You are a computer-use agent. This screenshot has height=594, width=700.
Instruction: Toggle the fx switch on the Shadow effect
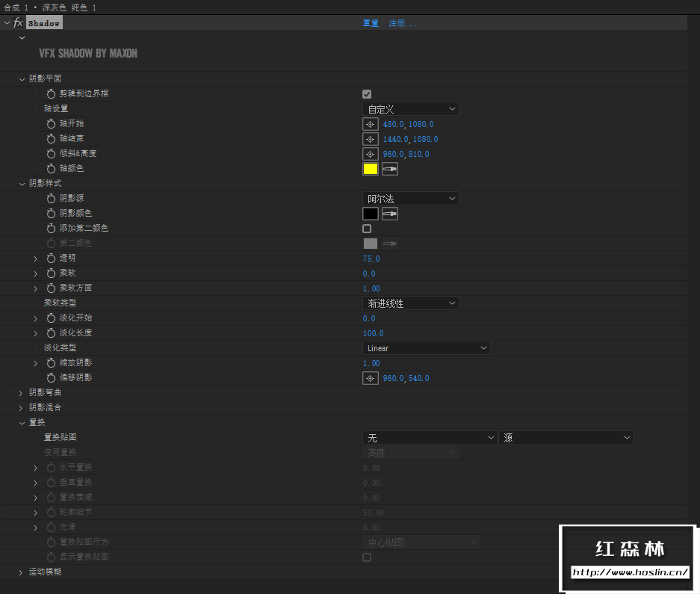[x=18, y=22]
